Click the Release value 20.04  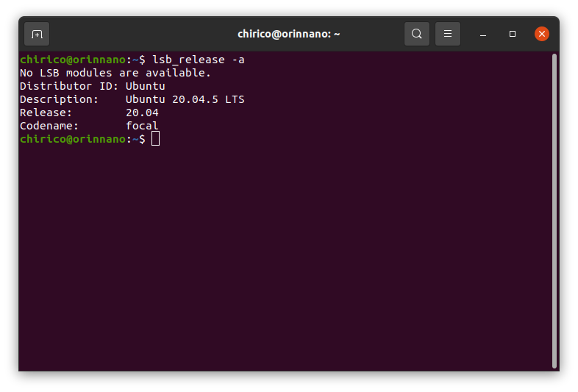[142, 113]
